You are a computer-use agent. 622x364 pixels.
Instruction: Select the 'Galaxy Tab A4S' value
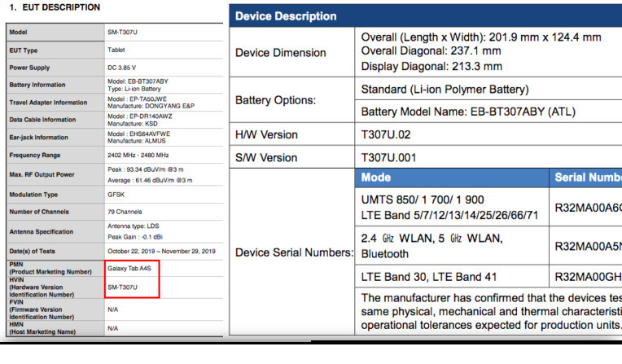(129, 269)
